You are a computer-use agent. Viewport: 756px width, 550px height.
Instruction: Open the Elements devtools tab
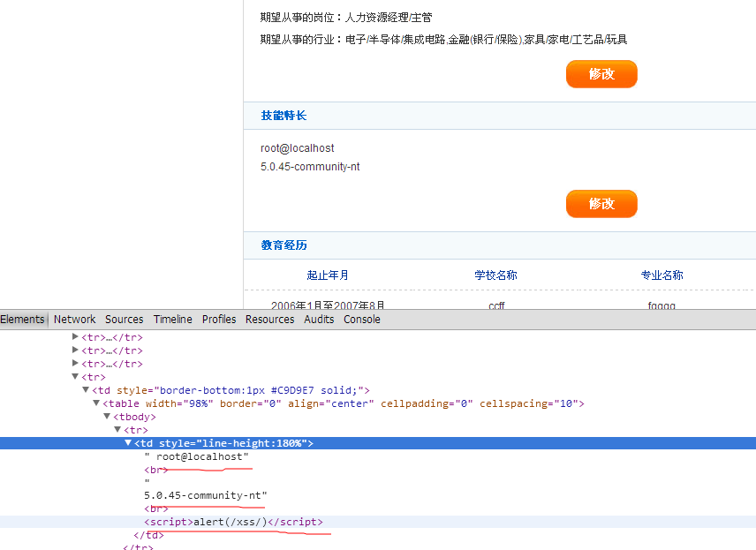(x=23, y=319)
